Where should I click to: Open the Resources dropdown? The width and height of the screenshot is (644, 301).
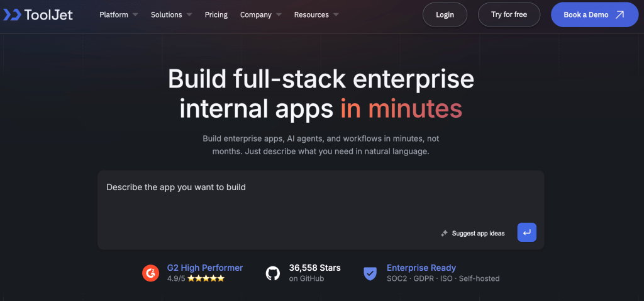tap(316, 14)
